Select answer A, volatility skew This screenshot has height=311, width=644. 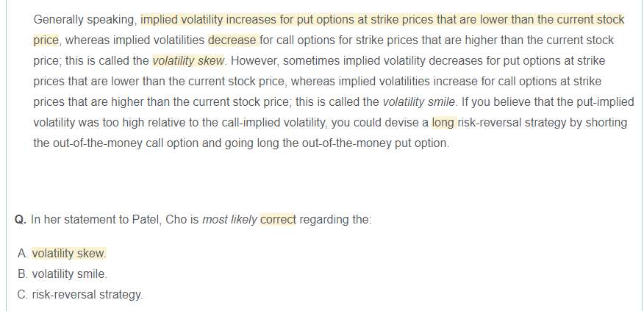click(x=68, y=254)
